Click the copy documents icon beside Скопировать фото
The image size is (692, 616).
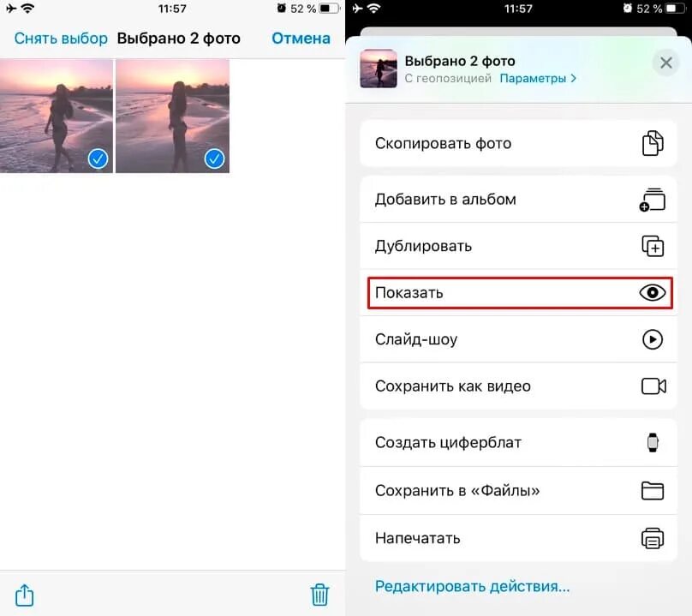coord(653,143)
